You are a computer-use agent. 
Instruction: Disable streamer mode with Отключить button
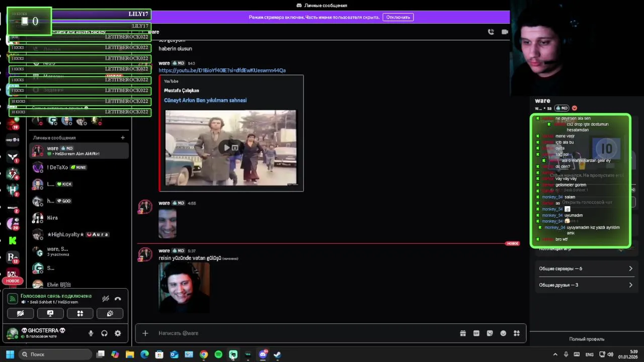click(398, 17)
